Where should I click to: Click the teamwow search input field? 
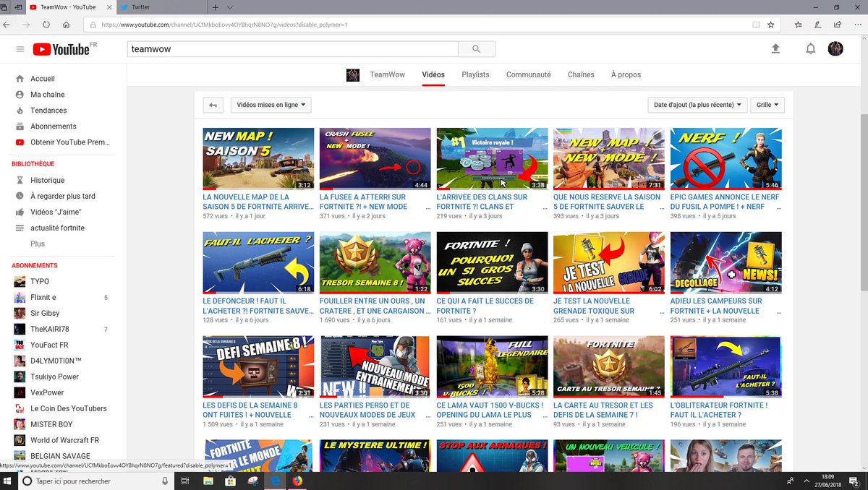[x=292, y=49]
